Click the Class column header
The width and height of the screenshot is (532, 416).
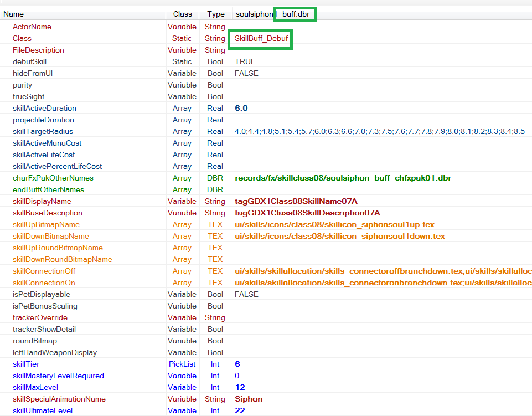pyautogui.click(x=182, y=14)
